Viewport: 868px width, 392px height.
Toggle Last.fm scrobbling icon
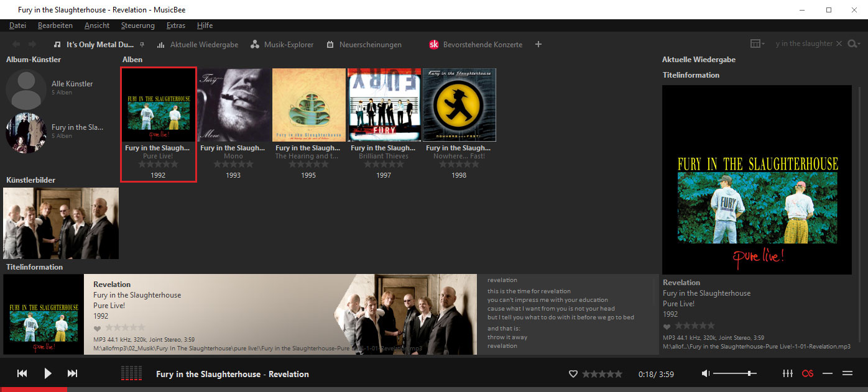click(808, 373)
